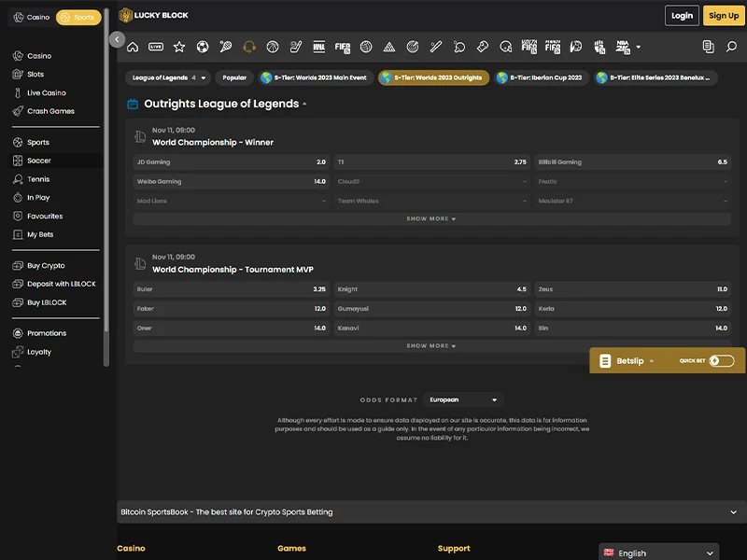Open the LIVE events icon
Image resolution: width=747 pixels, height=560 pixels.
pos(156,47)
